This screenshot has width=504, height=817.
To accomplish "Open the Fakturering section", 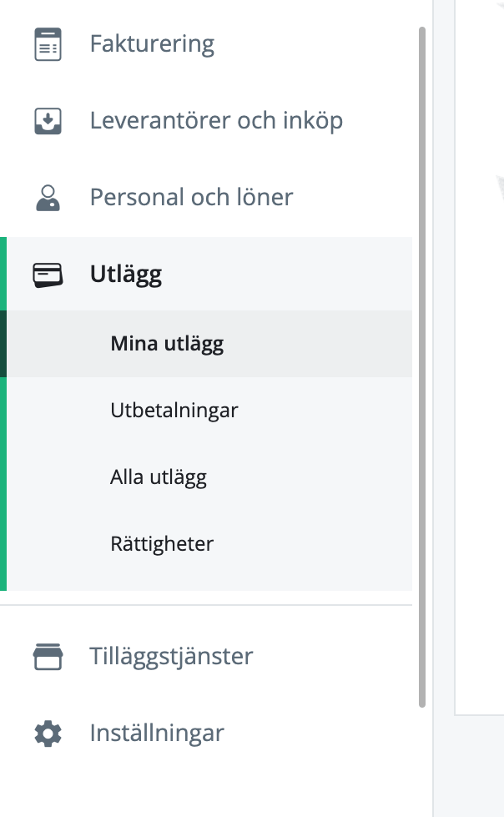I will [x=152, y=45].
